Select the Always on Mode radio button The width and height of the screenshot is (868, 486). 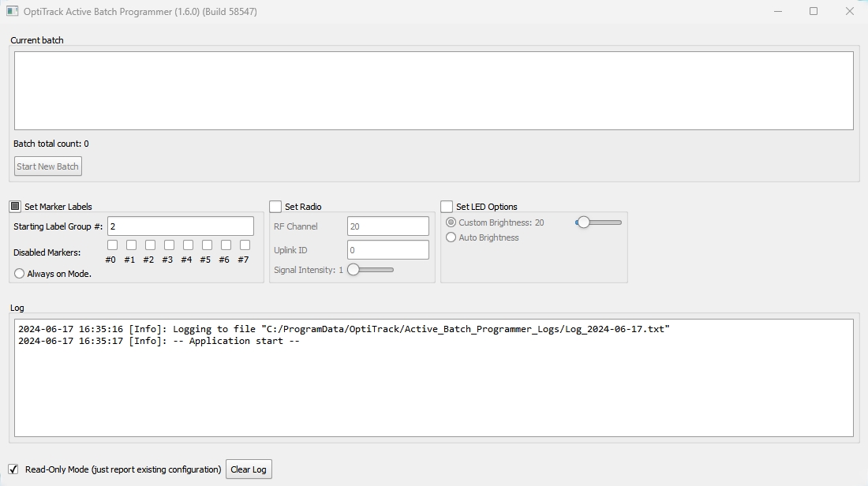point(20,274)
